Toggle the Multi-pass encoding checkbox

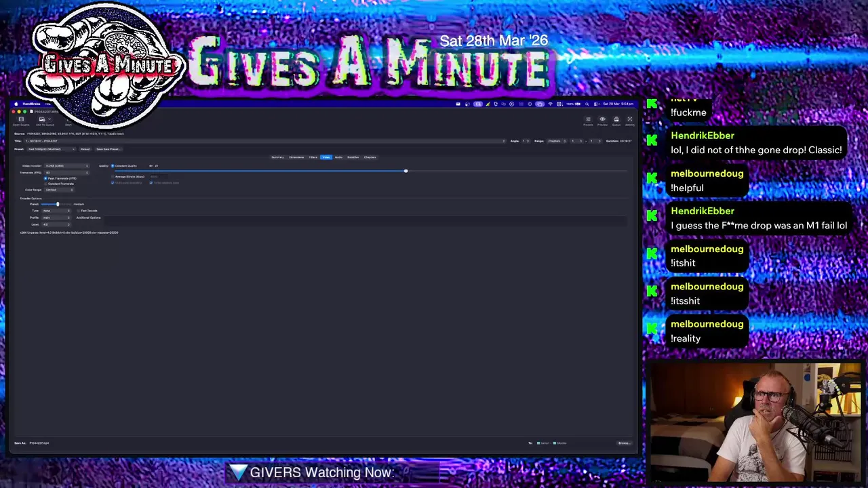tap(113, 182)
